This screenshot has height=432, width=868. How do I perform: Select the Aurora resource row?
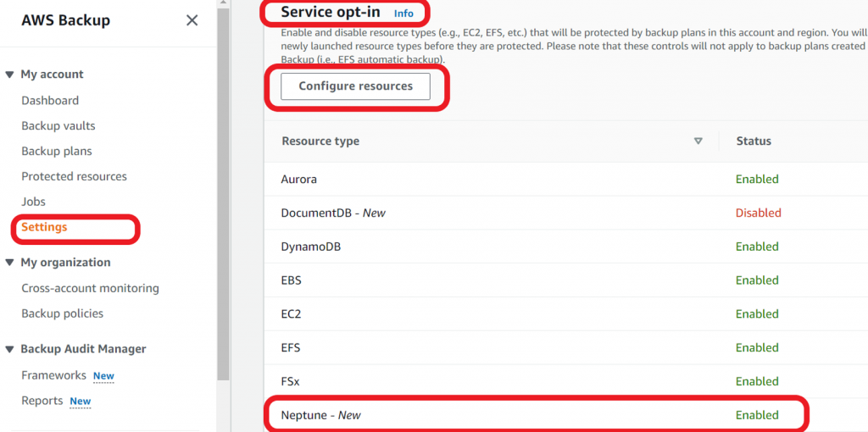(565, 180)
